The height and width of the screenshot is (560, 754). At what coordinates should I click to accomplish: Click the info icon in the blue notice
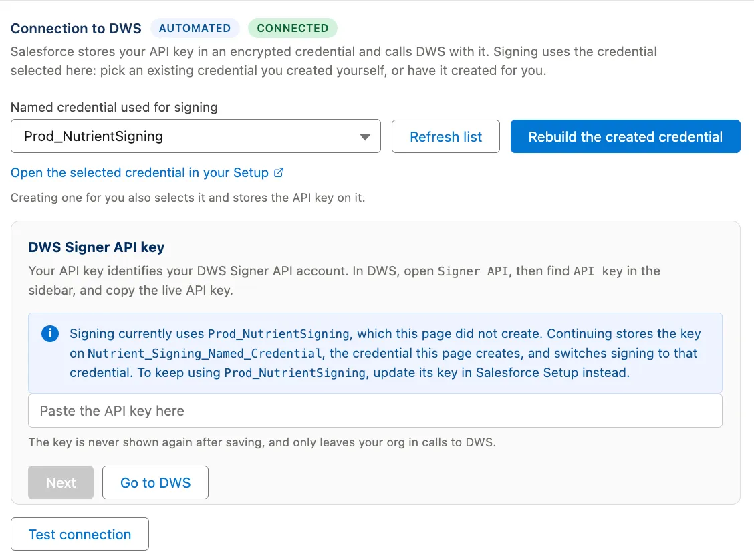(x=50, y=333)
